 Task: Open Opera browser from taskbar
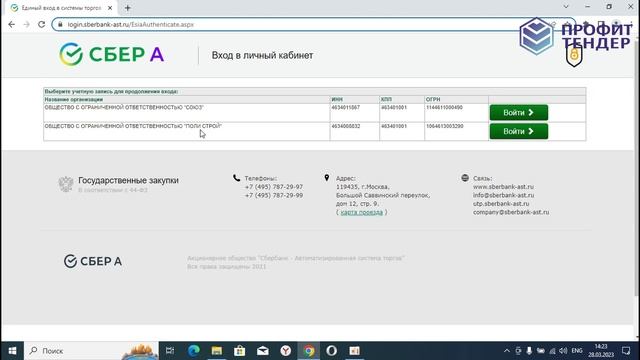point(331,351)
